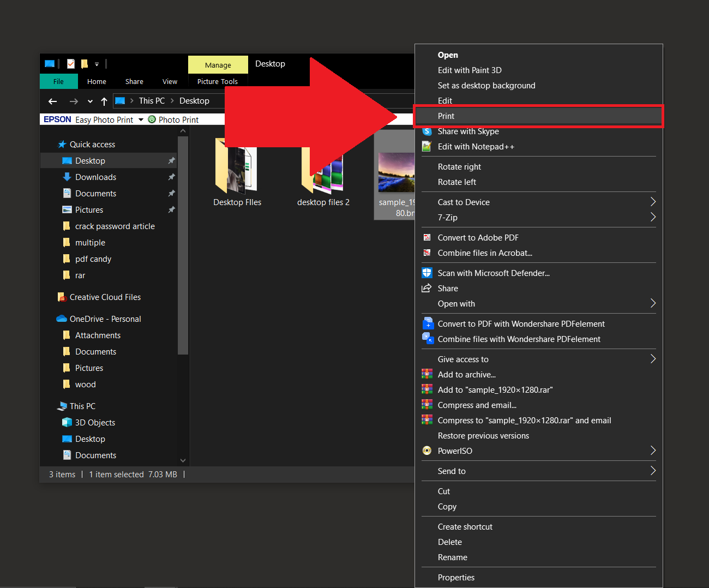Click the Adobe PDF icon next to Convert option
This screenshot has height=588, width=709.
(427, 237)
